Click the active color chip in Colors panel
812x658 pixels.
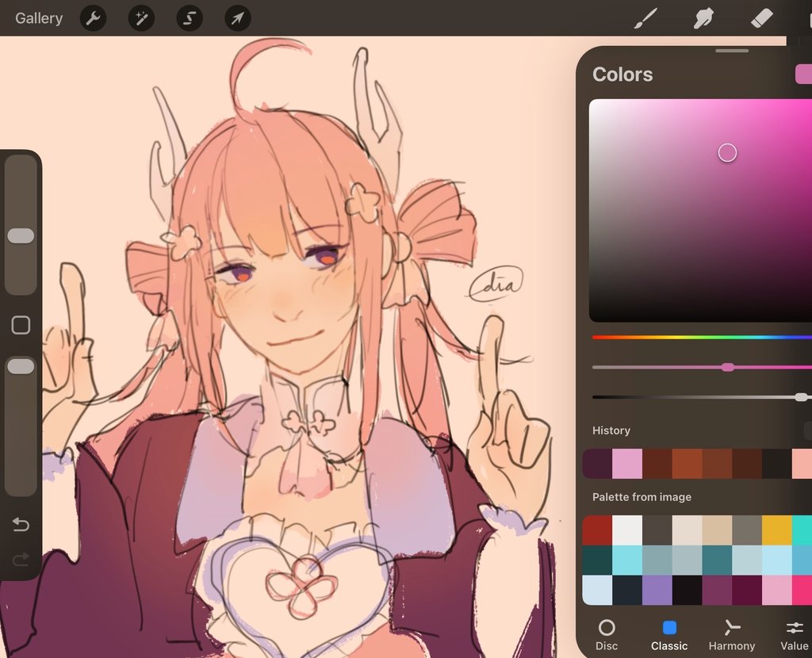click(804, 74)
